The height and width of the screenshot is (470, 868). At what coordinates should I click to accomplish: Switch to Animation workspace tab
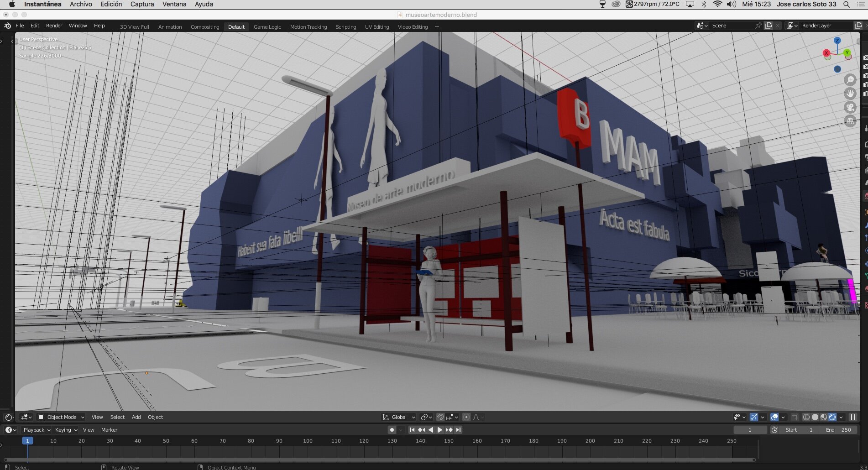point(170,27)
